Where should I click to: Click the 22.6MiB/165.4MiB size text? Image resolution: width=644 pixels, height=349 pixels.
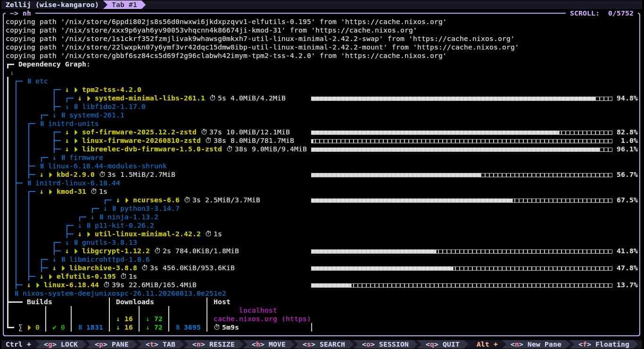pos(163,285)
